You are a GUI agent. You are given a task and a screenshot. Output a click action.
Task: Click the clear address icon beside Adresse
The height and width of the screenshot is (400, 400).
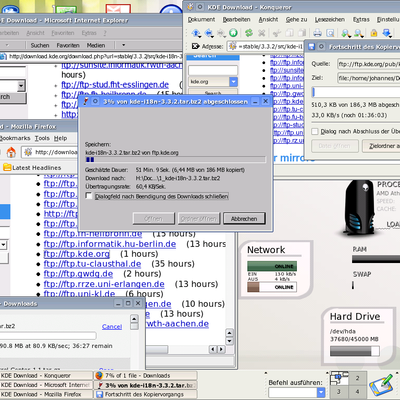195,46
